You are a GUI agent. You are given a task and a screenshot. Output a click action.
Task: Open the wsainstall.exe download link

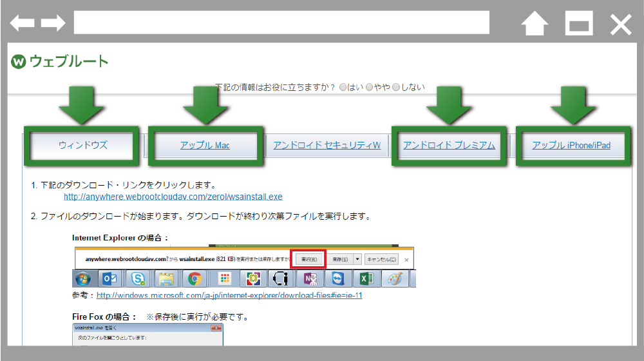pyautogui.click(x=173, y=197)
